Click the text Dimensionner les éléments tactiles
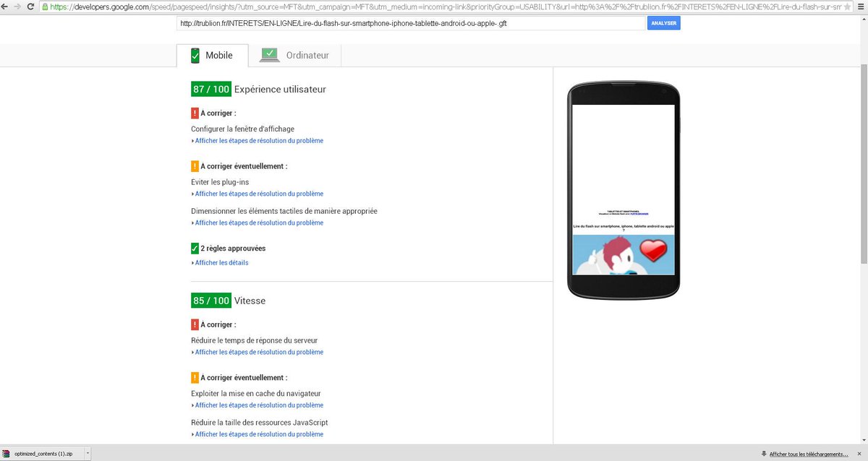Screen dimensions: 868x461 pos(284,211)
